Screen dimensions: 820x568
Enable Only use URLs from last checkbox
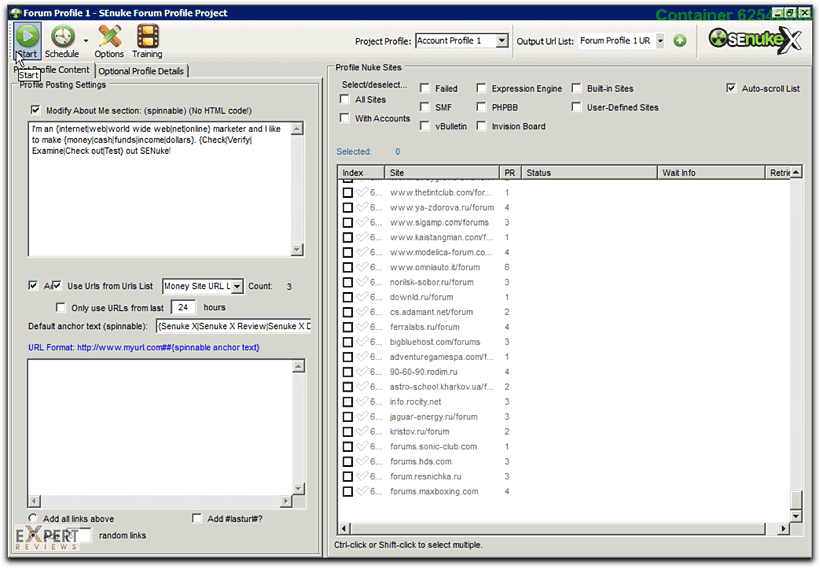tap(61, 307)
